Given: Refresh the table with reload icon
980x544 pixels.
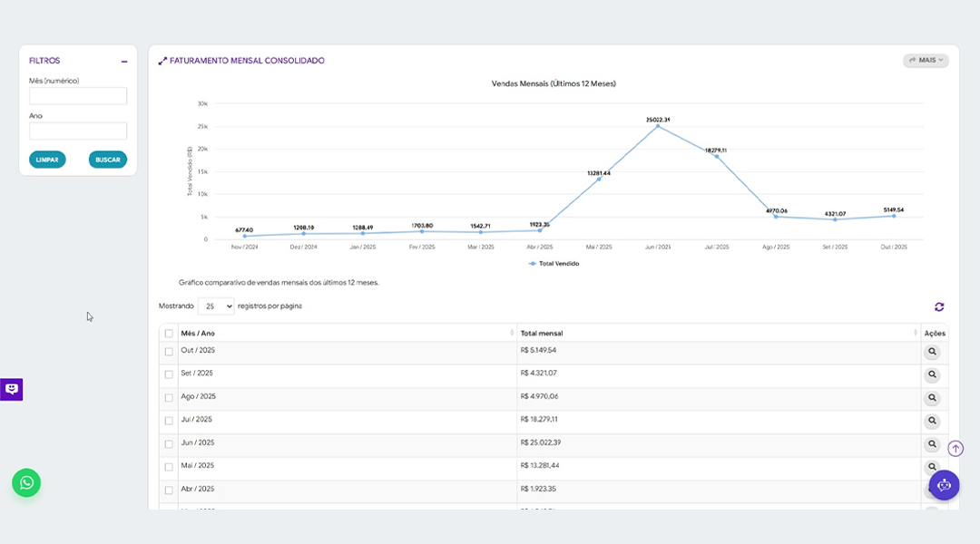Looking at the screenshot, I should 939,306.
